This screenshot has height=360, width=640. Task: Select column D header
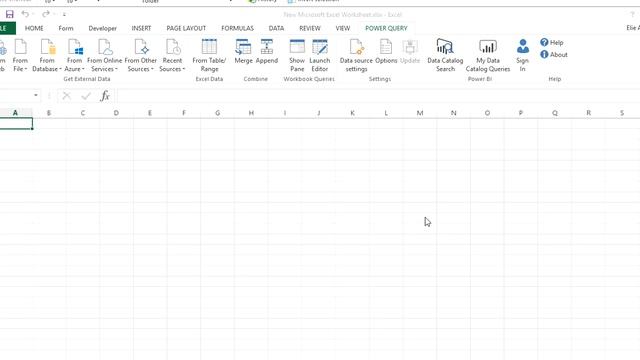click(116, 113)
